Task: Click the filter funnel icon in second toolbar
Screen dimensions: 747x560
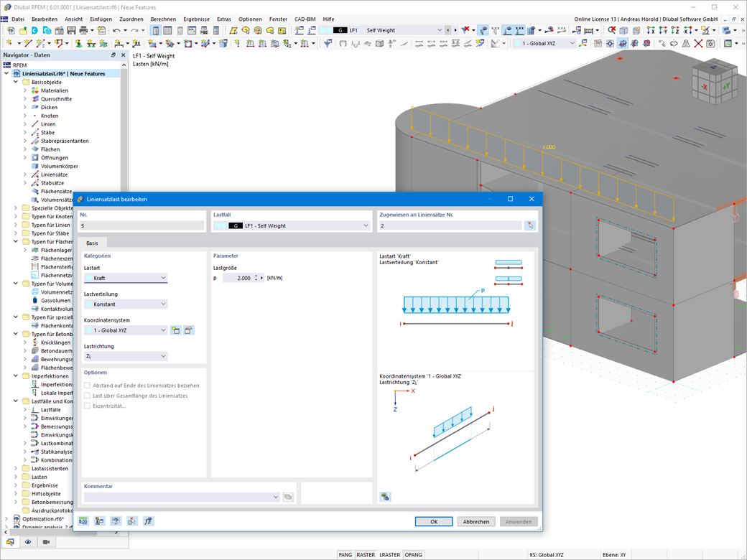Action: point(328,43)
